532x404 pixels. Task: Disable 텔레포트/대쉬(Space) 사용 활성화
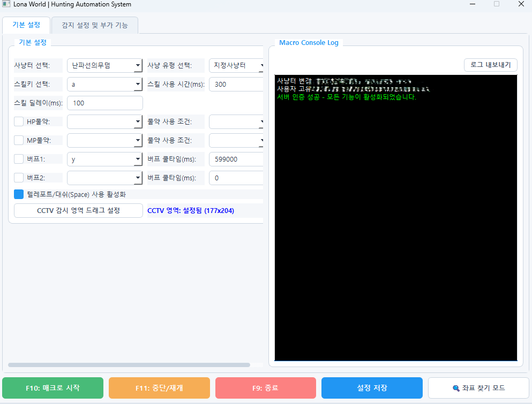click(x=18, y=194)
